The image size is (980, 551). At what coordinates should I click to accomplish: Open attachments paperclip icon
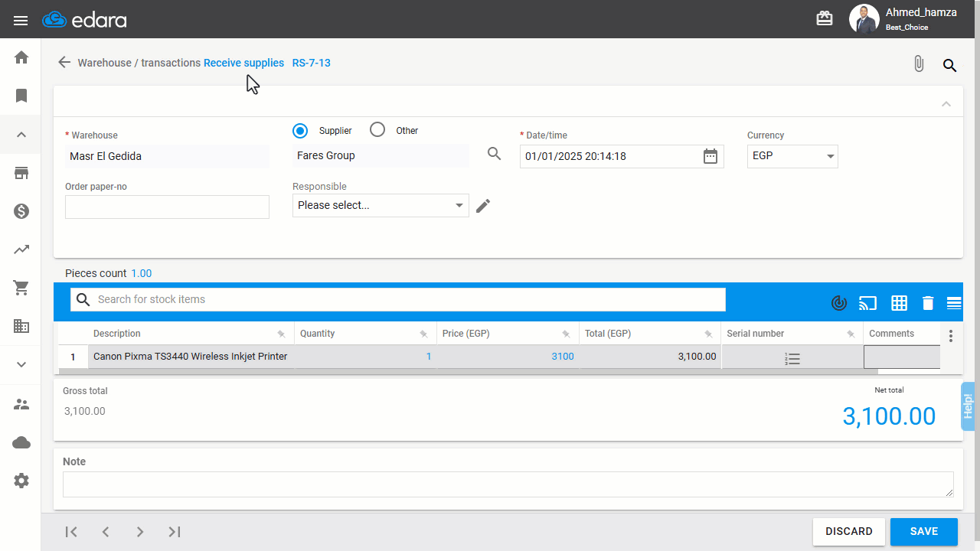click(919, 64)
